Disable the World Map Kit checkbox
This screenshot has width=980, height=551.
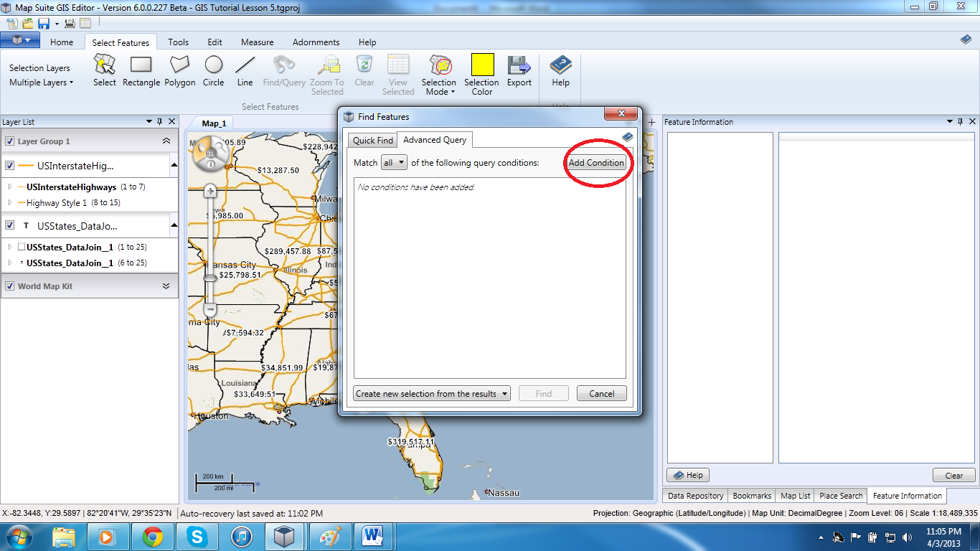10,286
